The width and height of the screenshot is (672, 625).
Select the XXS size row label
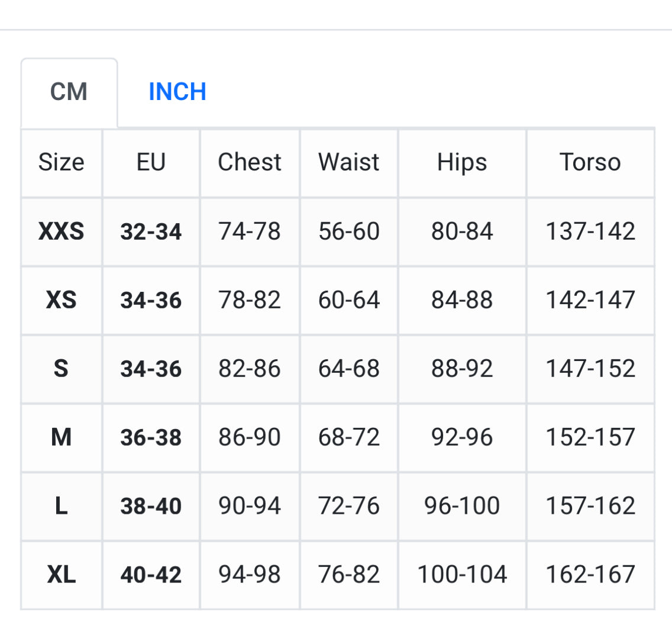(62, 231)
